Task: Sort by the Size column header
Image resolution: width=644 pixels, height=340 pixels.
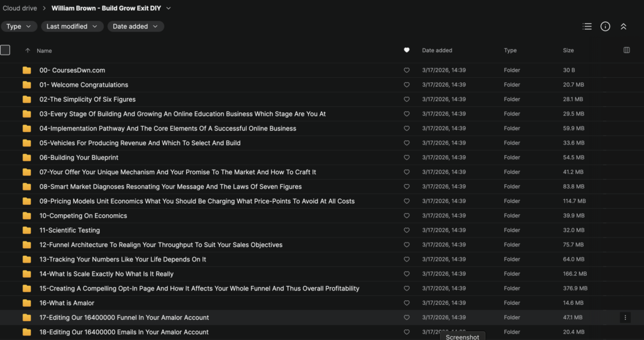Action: click(569, 50)
